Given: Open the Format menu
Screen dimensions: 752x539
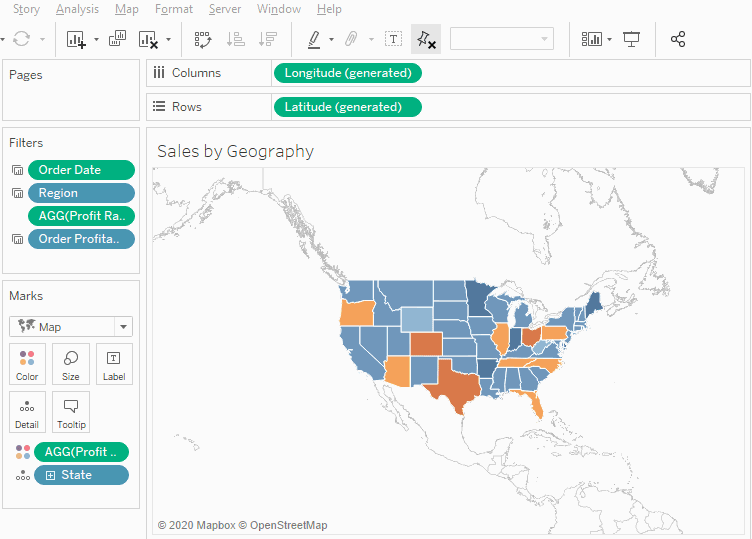Looking at the screenshot, I should (x=174, y=9).
